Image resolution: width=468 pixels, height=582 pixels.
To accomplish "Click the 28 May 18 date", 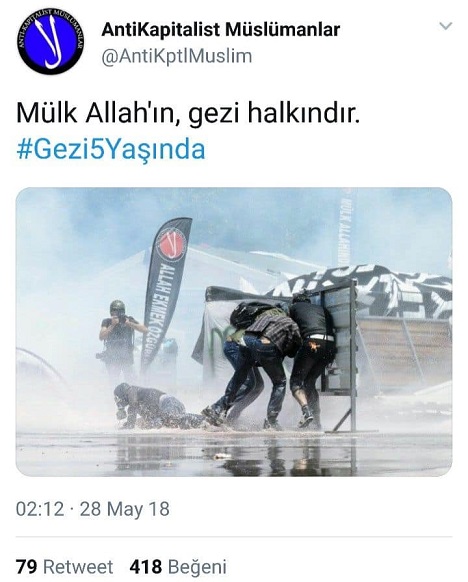I will [x=124, y=509].
